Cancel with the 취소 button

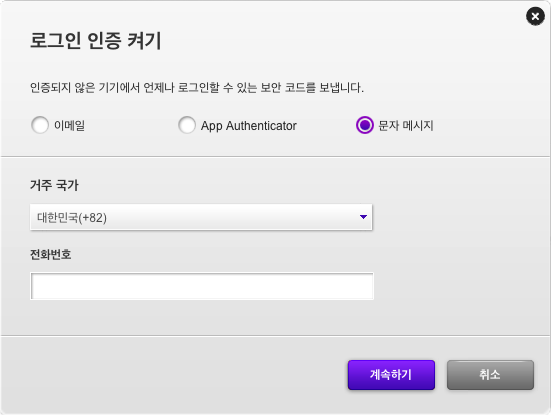[490, 375]
